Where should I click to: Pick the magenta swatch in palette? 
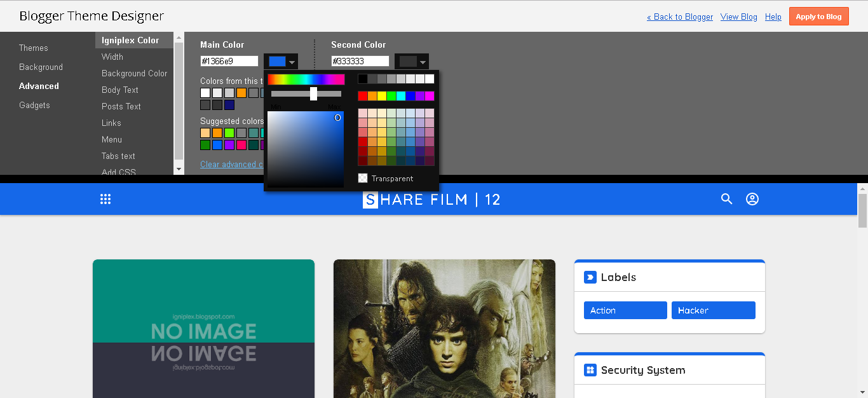(x=430, y=96)
